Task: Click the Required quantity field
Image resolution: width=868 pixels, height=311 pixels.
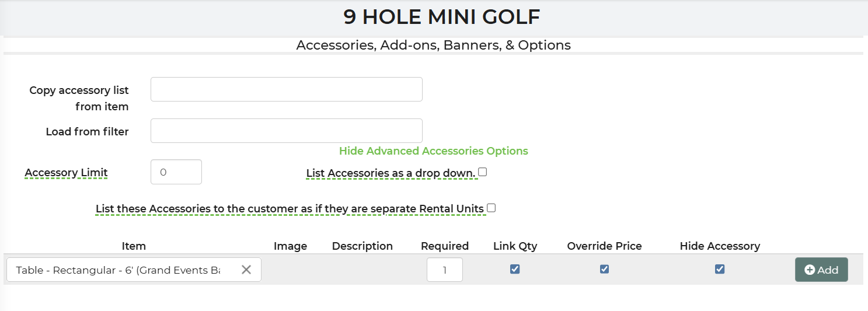Action: (445, 270)
